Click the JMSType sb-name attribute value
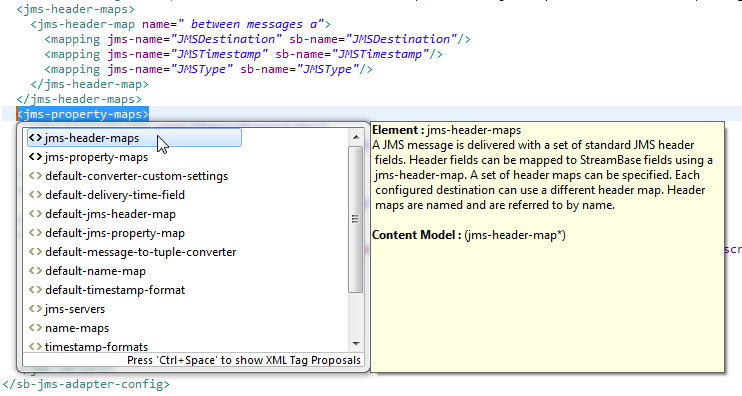 pyautogui.click(x=328, y=70)
